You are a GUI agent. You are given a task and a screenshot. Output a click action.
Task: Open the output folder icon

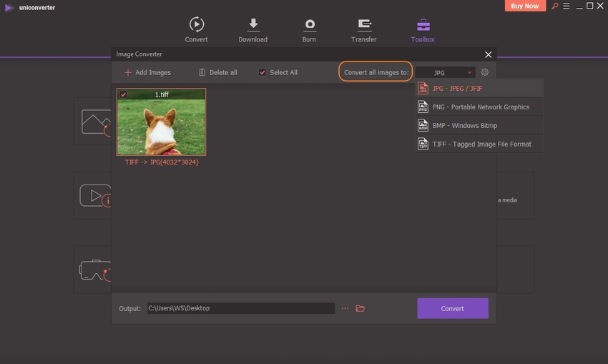pos(361,308)
